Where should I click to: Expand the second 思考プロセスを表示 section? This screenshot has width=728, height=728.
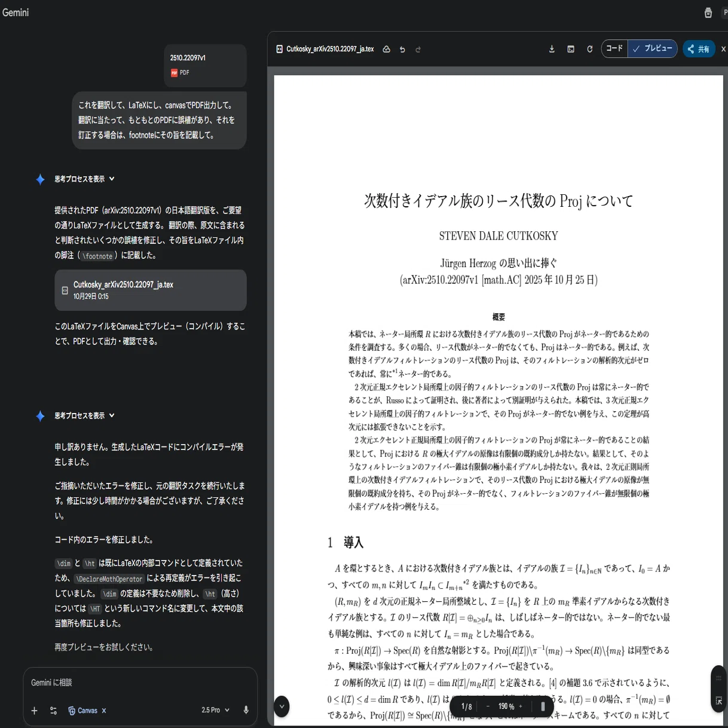coord(84,415)
